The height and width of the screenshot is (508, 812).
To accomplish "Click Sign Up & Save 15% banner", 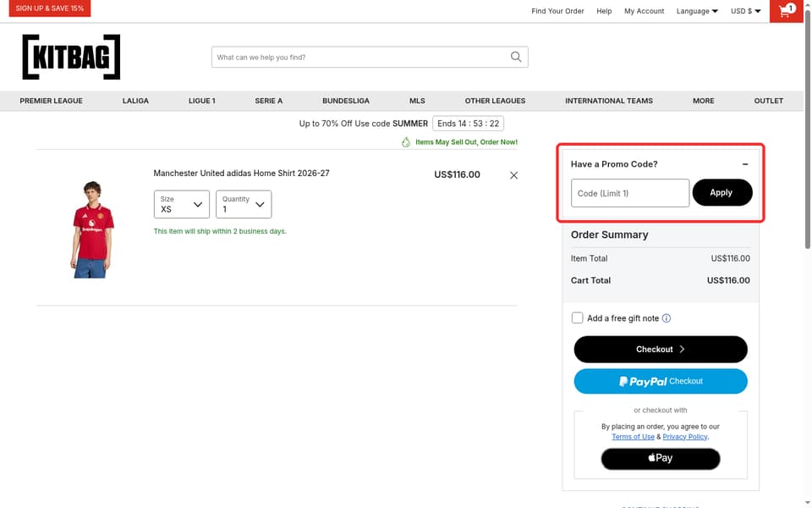I will pyautogui.click(x=50, y=8).
